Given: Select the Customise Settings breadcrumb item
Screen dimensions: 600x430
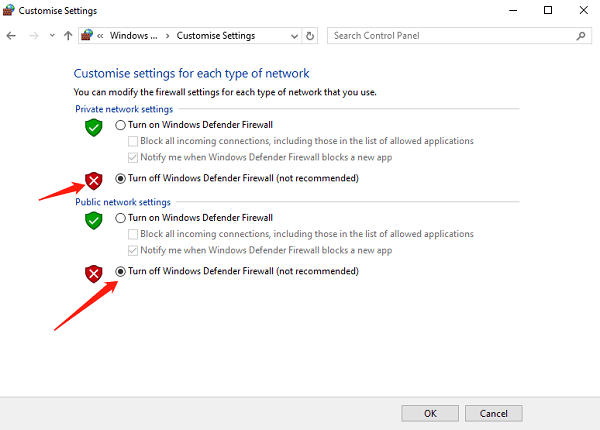Looking at the screenshot, I should [216, 36].
